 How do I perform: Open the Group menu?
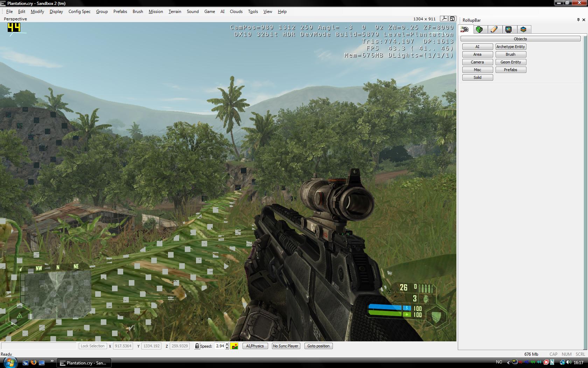coord(102,12)
